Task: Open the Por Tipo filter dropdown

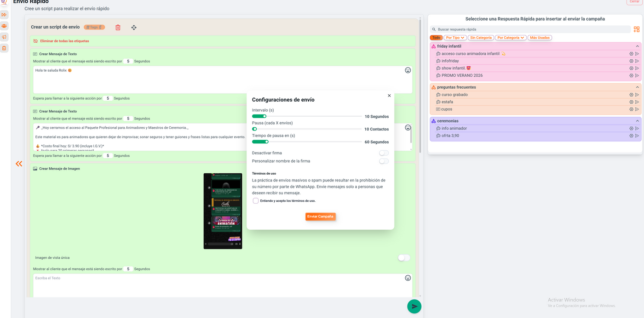Action: (x=455, y=38)
